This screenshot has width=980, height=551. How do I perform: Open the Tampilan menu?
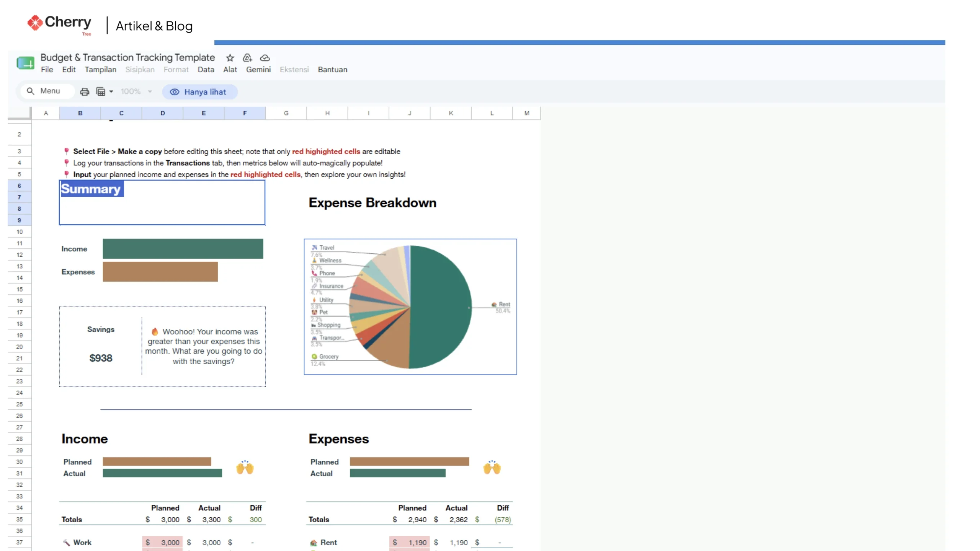[101, 70]
